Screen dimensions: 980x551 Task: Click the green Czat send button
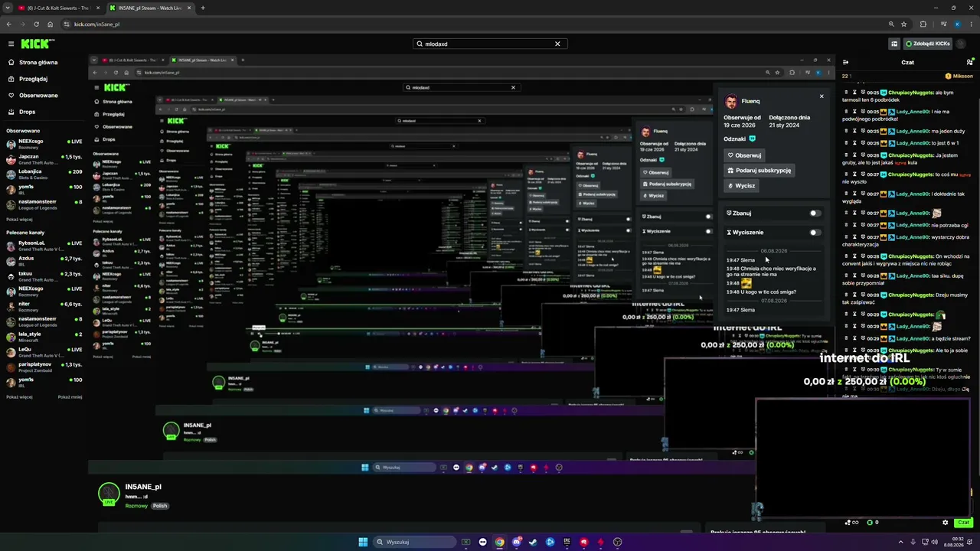[964, 523]
